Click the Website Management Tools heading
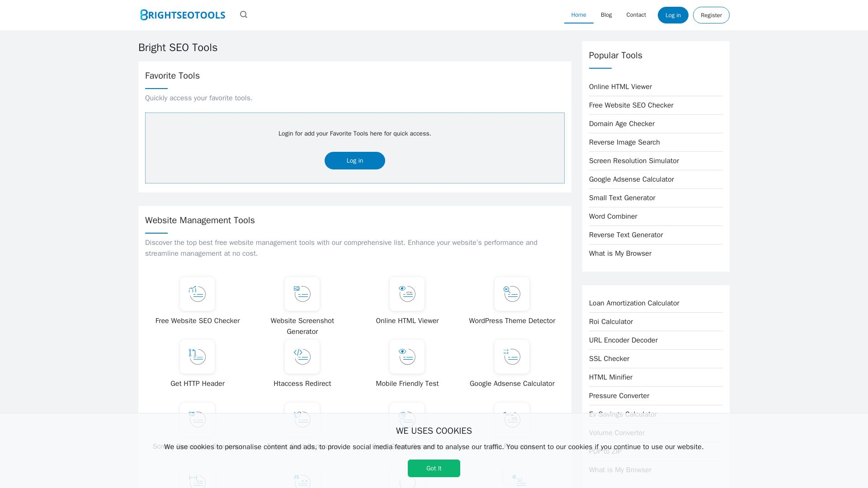The image size is (868, 488). [x=200, y=221]
